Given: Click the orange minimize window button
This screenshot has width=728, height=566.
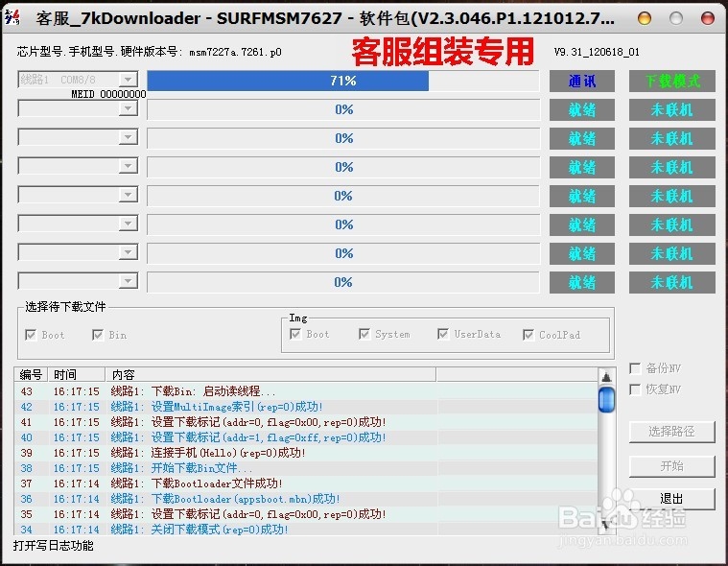Looking at the screenshot, I should 645,18.
